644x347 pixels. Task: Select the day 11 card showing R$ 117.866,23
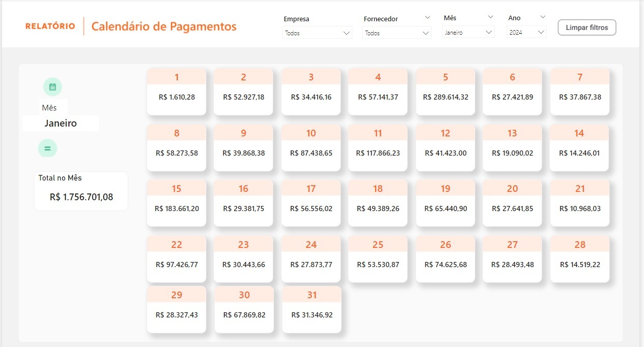378,147
